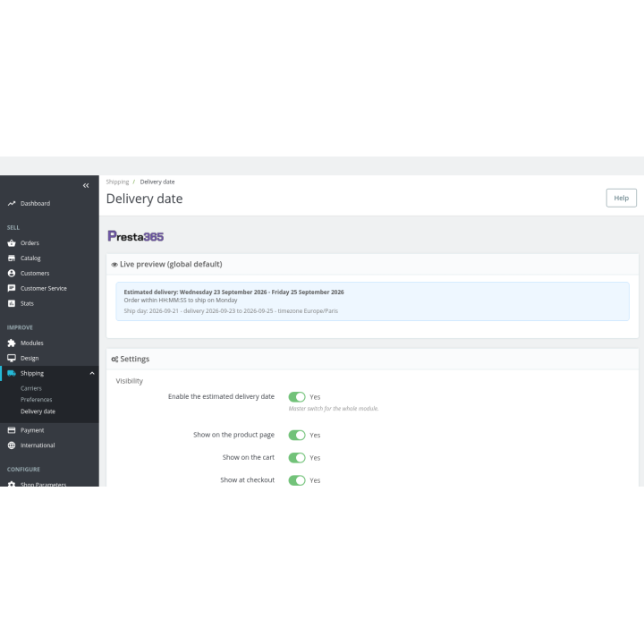Click the International globe icon
This screenshot has width=644, height=644.
tap(12, 445)
